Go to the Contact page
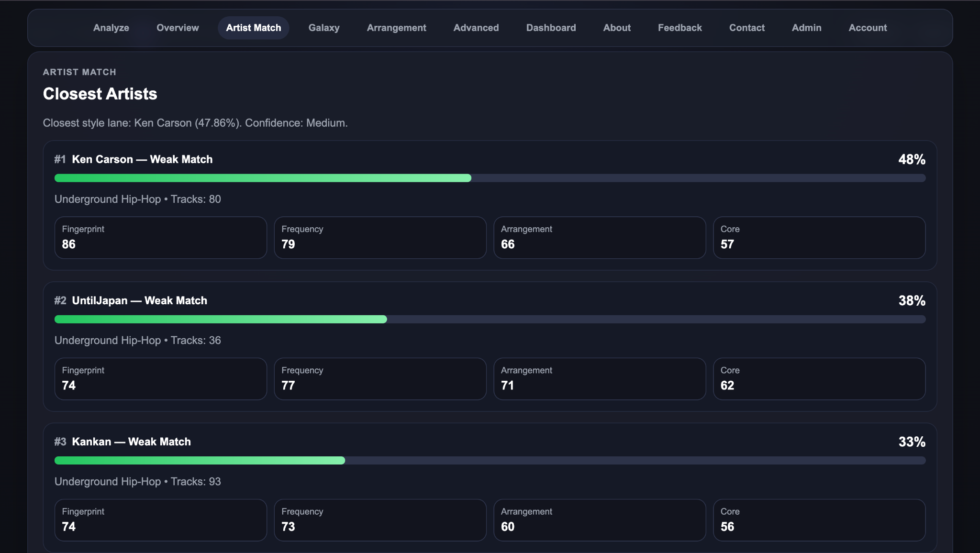The image size is (980, 553). click(747, 28)
